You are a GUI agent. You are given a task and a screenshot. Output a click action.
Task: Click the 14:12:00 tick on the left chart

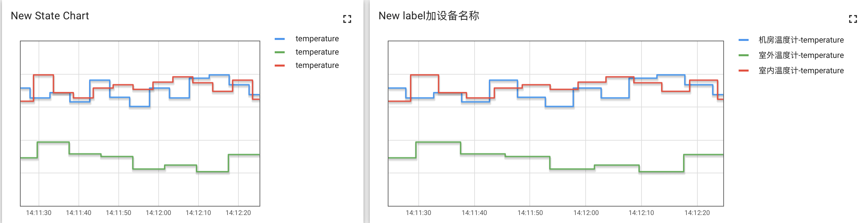(x=158, y=213)
